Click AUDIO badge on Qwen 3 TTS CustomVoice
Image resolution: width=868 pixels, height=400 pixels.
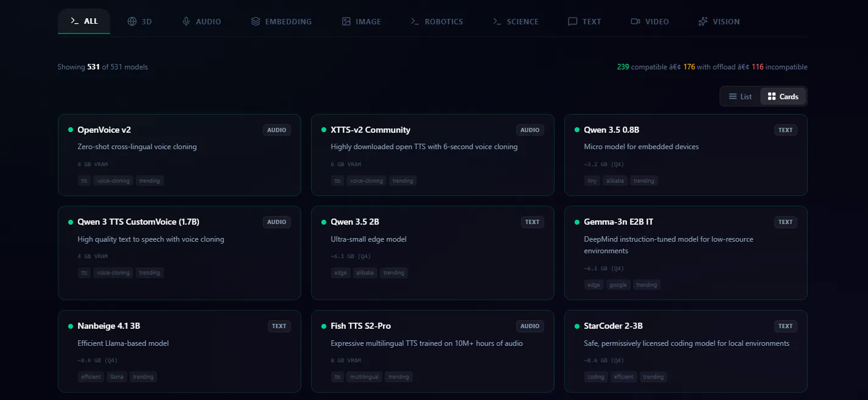(277, 222)
